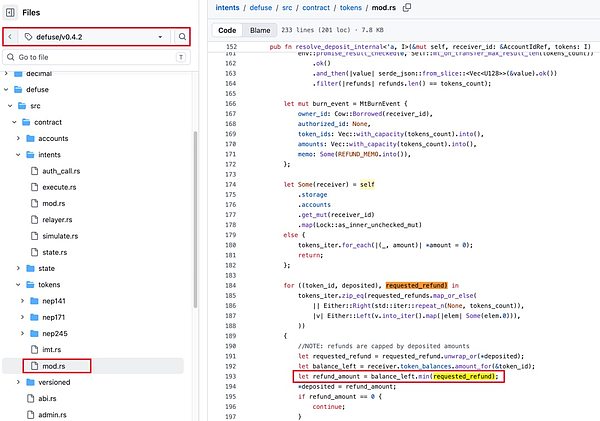Click the nep245 folder icon
This screenshot has height=421, width=600.
point(34,333)
